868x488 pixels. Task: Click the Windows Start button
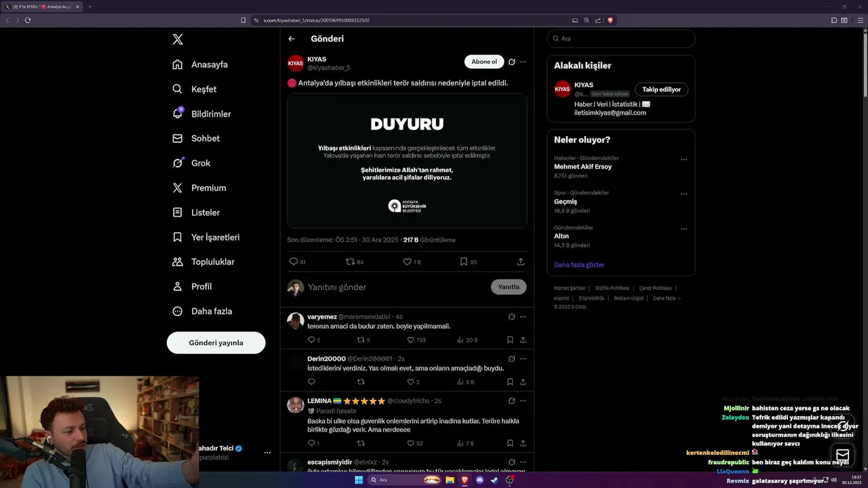click(359, 480)
